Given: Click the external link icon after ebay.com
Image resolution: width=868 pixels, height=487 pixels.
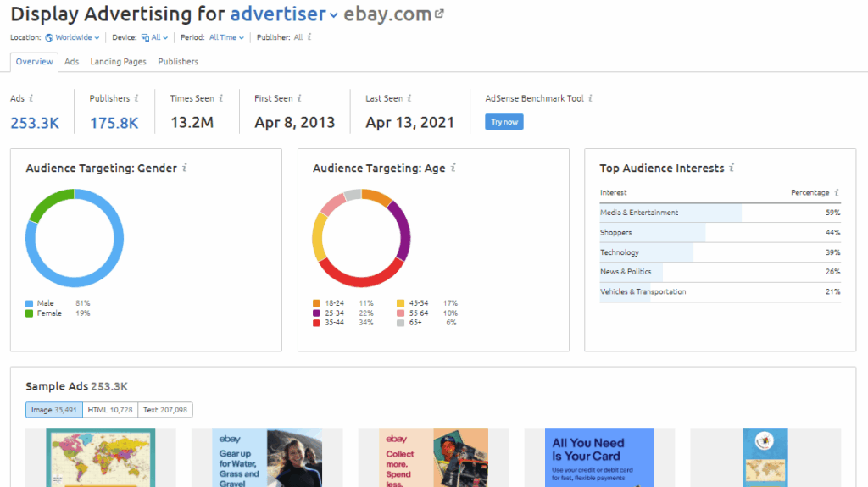Looking at the screenshot, I should 437,14.
